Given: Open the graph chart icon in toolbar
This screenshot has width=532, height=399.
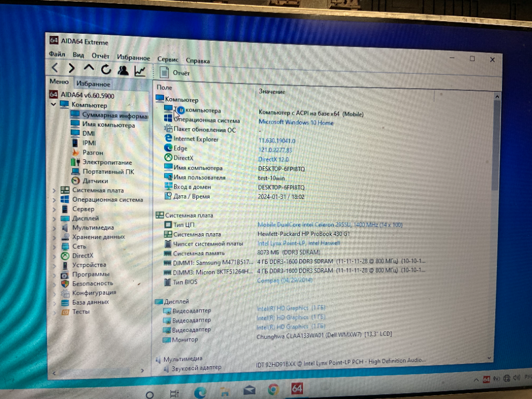Looking at the screenshot, I should point(140,71).
